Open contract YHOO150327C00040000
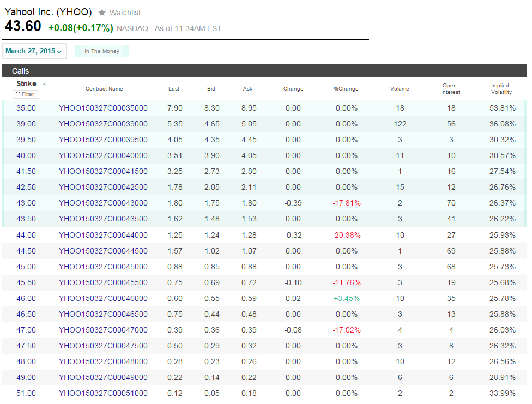The image size is (532, 404). click(103, 155)
